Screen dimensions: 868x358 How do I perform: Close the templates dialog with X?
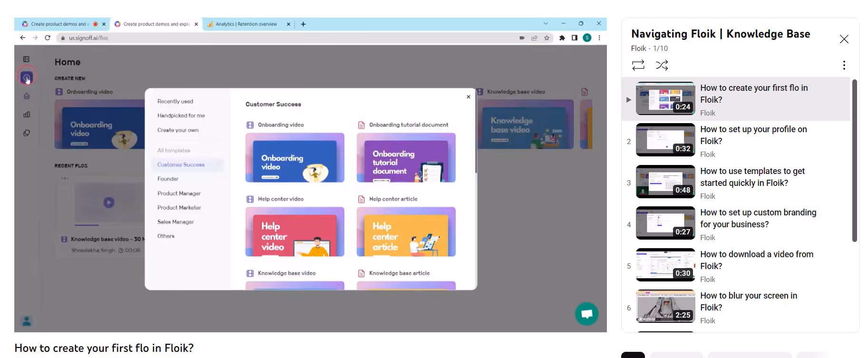coord(468,97)
